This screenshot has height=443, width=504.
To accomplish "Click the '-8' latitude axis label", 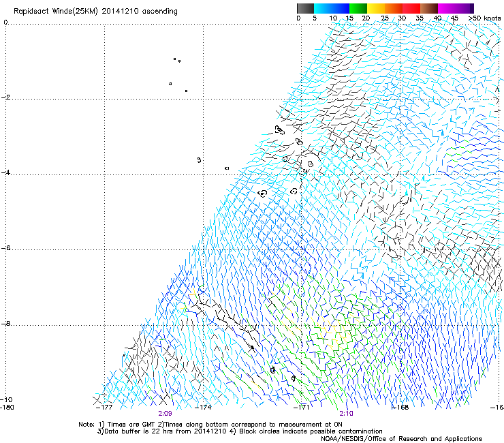I will coord(5,323).
